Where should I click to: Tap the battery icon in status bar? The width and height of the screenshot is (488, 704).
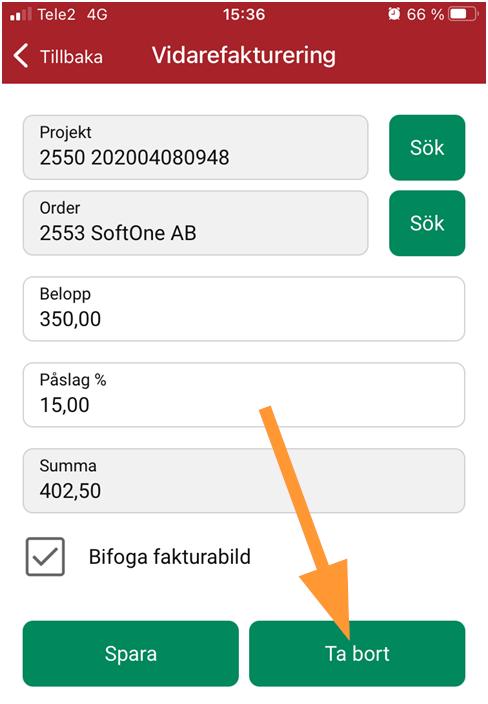[x=463, y=14]
